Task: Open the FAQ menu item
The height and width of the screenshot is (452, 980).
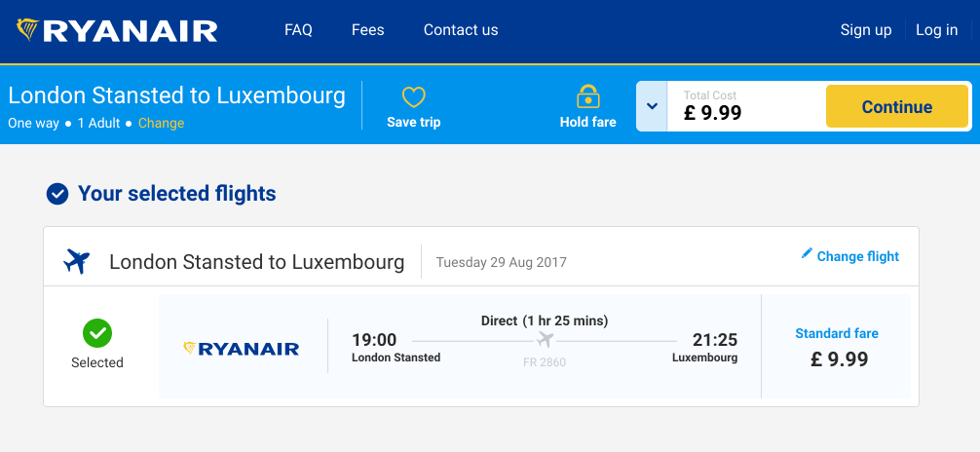Action: 298,30
